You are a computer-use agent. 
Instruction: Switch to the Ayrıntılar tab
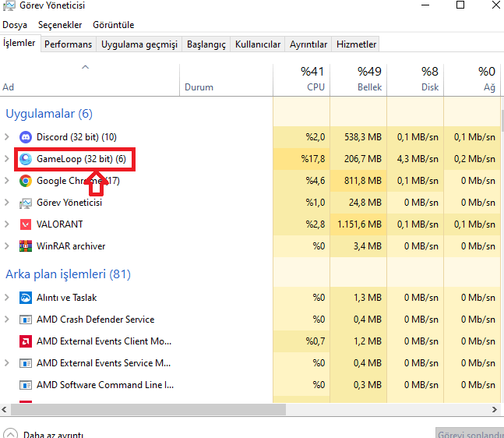308,44
